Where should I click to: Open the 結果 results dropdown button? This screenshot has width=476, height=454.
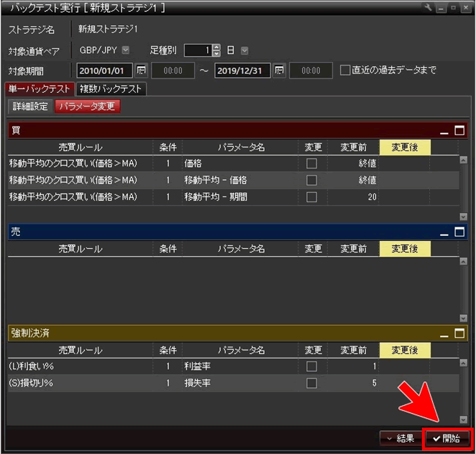(400, 438)
